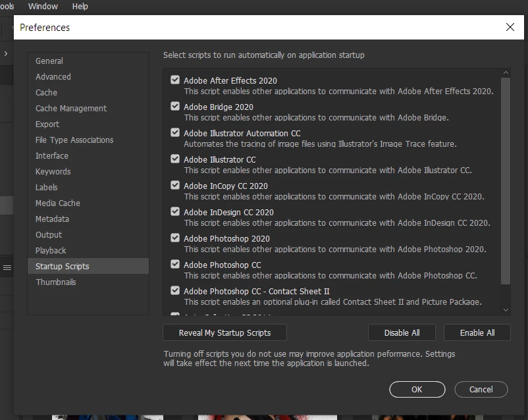Uncheck the Adobe After Effects 2020 script
Image resolution: width=528 pixels, height=420 pixels.
click(x=175, y=80)
